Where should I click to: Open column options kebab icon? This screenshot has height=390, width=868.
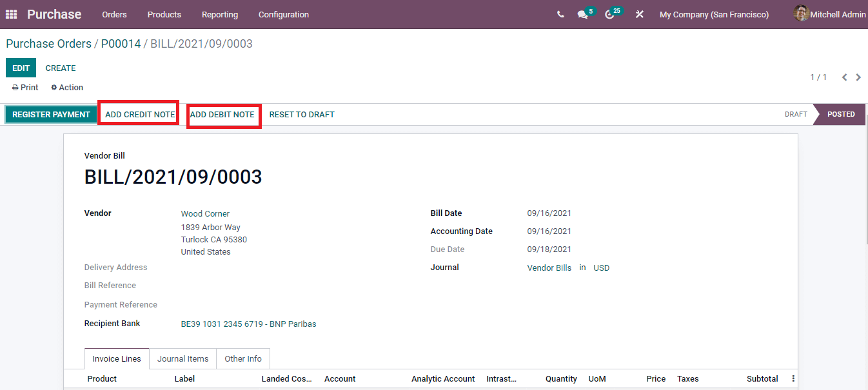pyautogui.click(x=793, y=379)
